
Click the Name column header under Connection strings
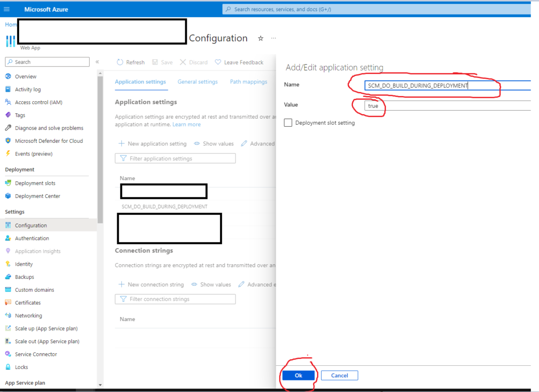click(x=127, y=319)
